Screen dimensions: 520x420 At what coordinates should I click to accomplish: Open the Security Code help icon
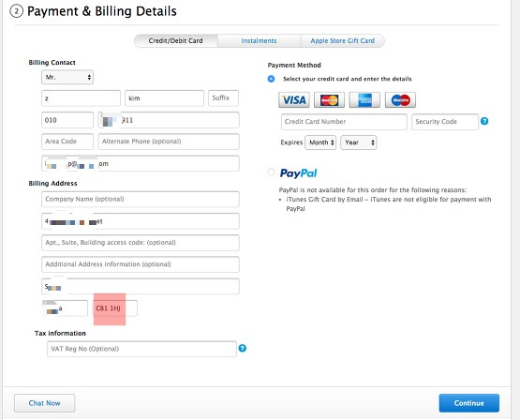[484, 121]
